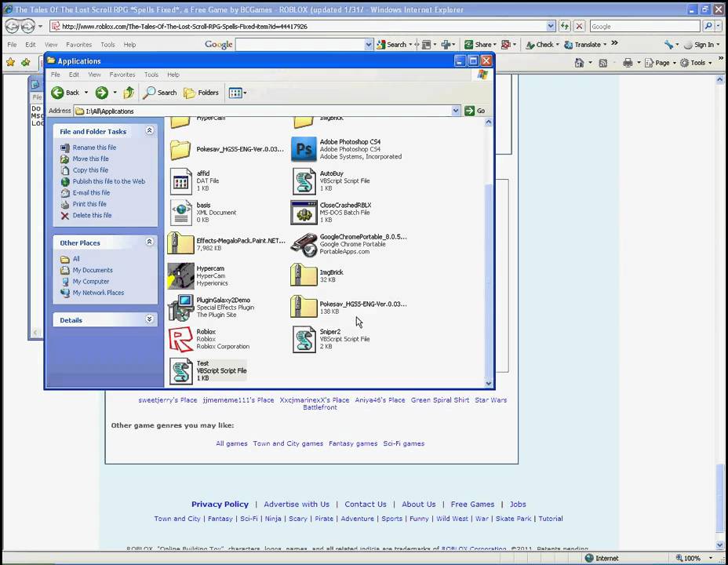Click the Explorer window vertical scrollbar
728x565 pixels.
coord(488,253)
